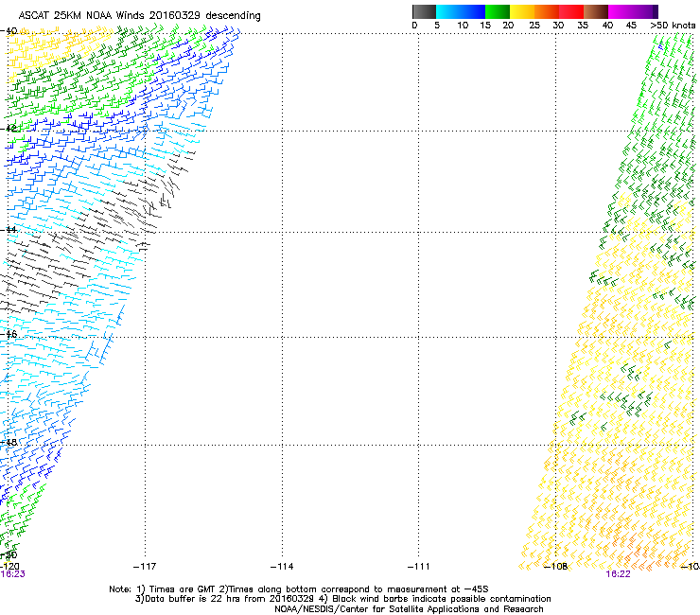The image size is (700, 615).
Task: Choose the dark purple 45–50 knots swatch
Action: [x=645, y=11]
